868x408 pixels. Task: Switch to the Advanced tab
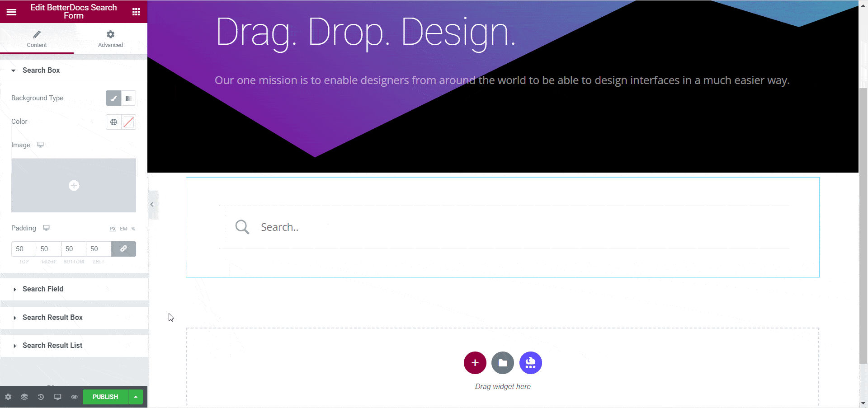110,38
